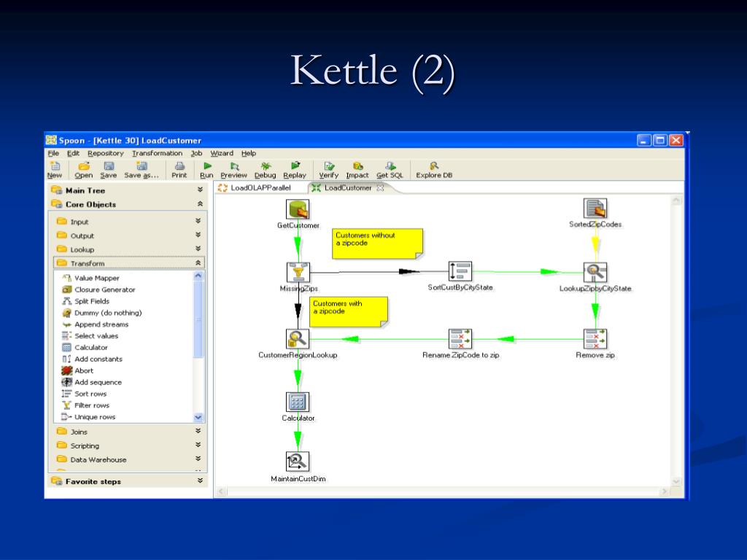This screenshot has height=560, width=747.
Task: Select the Remove zip step icon
Action: pyautogui.click(x=595, y=339)
